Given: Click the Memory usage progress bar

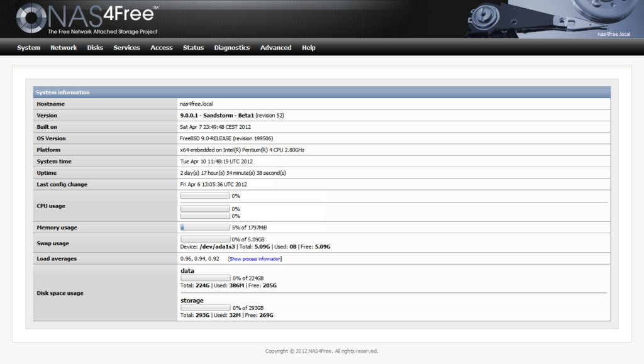Looking at the screenshot, I should point(205,228).
